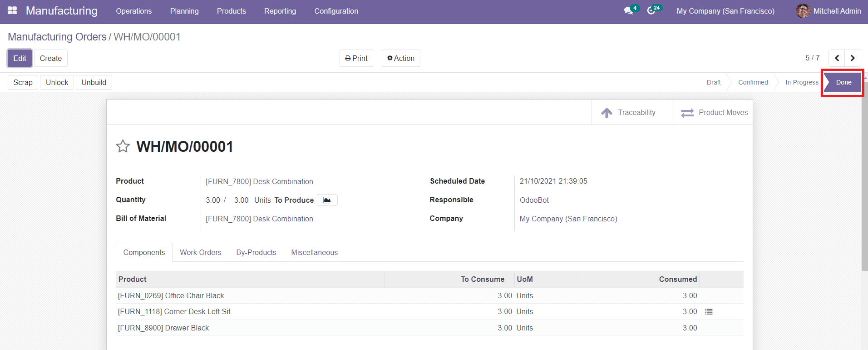
Task: Expand the Action dropdown
Action: pyautogui.click(x=401, y=58)
